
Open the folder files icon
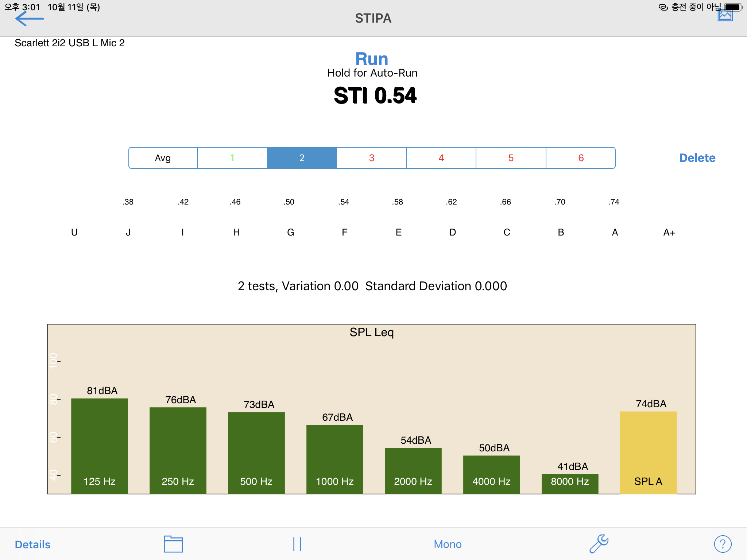(173, 544)
